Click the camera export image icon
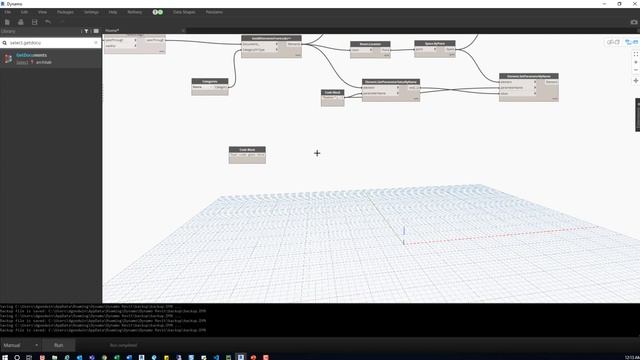Screen dimensions: 640x360 (x=634, y=22)
